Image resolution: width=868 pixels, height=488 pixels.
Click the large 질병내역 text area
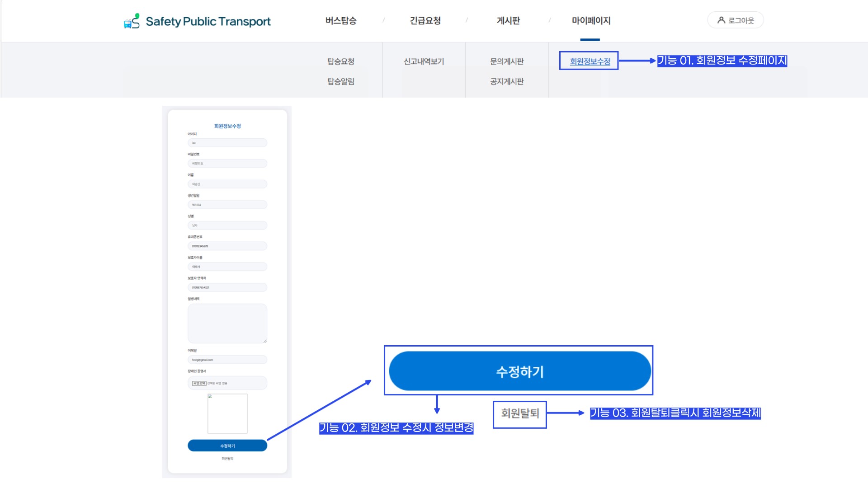(x=227, y=324)
